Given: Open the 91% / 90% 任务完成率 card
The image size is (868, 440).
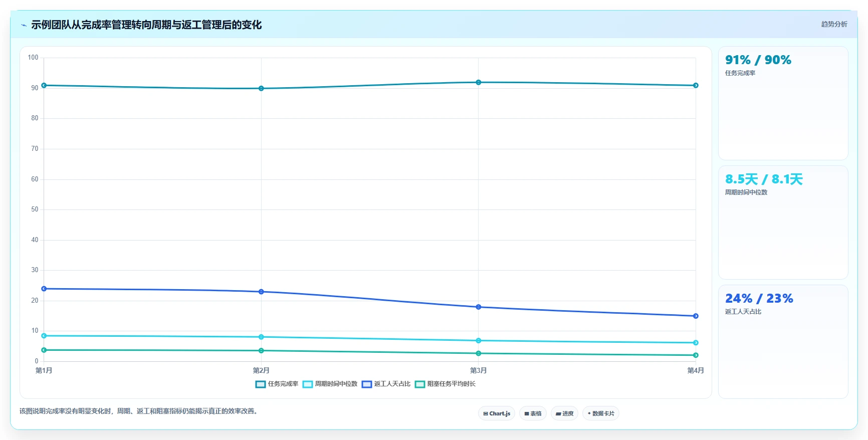Looking at the screenshot, I should click(x=783, y=103).
